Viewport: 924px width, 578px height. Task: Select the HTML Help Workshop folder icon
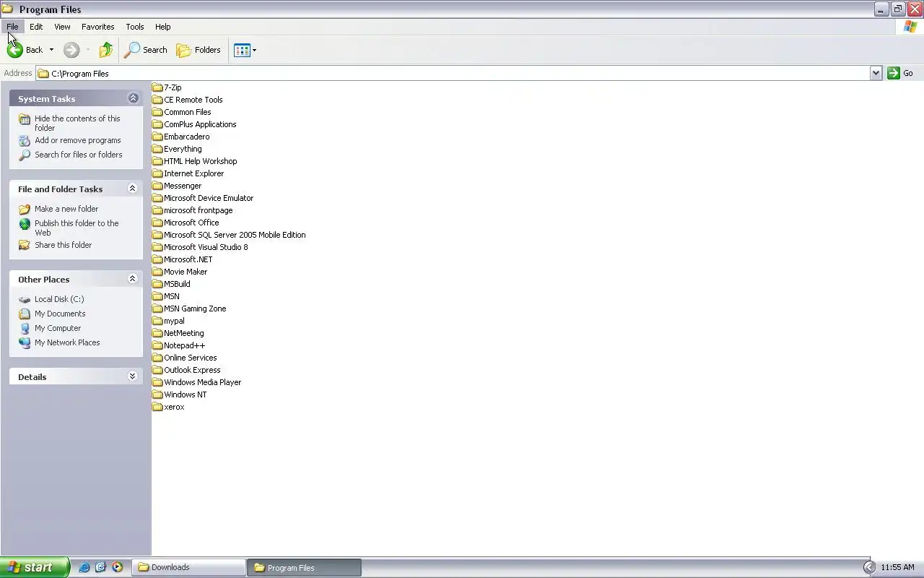tap(157, 161)
